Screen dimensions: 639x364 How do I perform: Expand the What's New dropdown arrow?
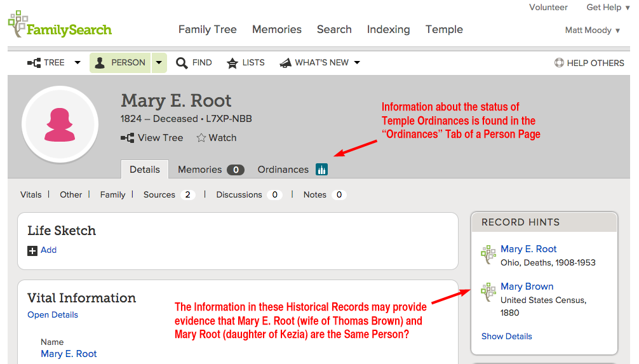coord(357,63)
